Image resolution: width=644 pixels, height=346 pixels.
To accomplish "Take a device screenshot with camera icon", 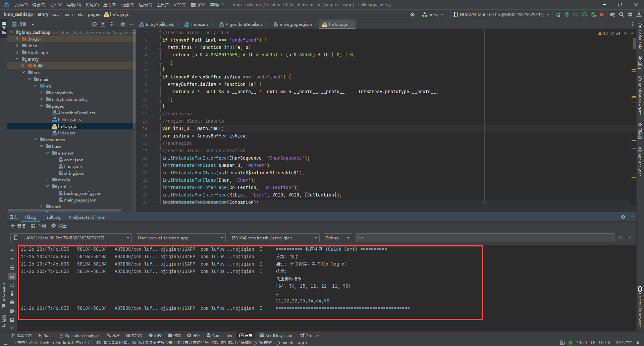I will point(12,302).
